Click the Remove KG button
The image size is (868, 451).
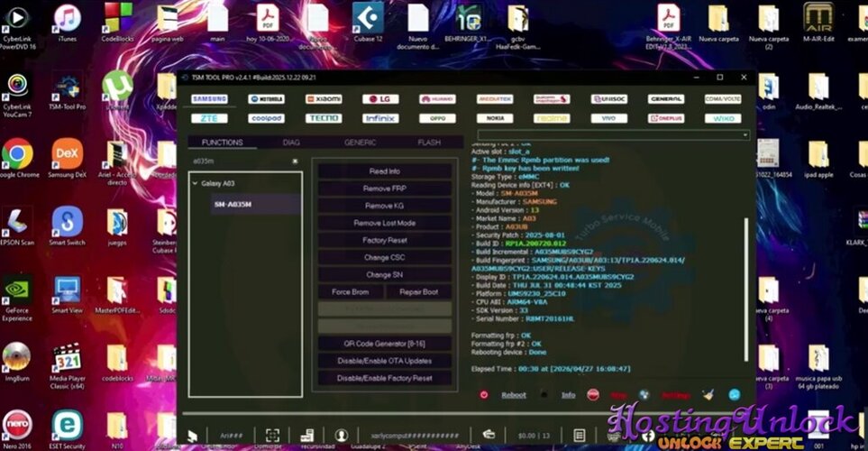coord(385,206)
